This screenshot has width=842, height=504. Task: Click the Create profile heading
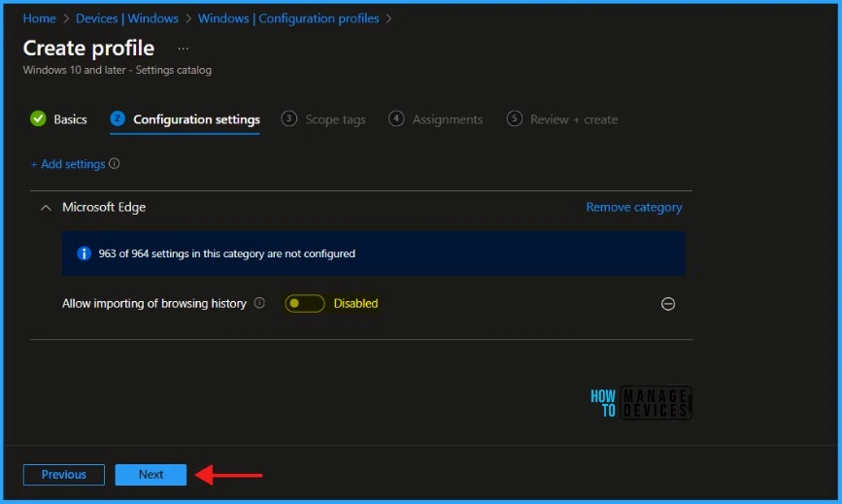point(88,49)
